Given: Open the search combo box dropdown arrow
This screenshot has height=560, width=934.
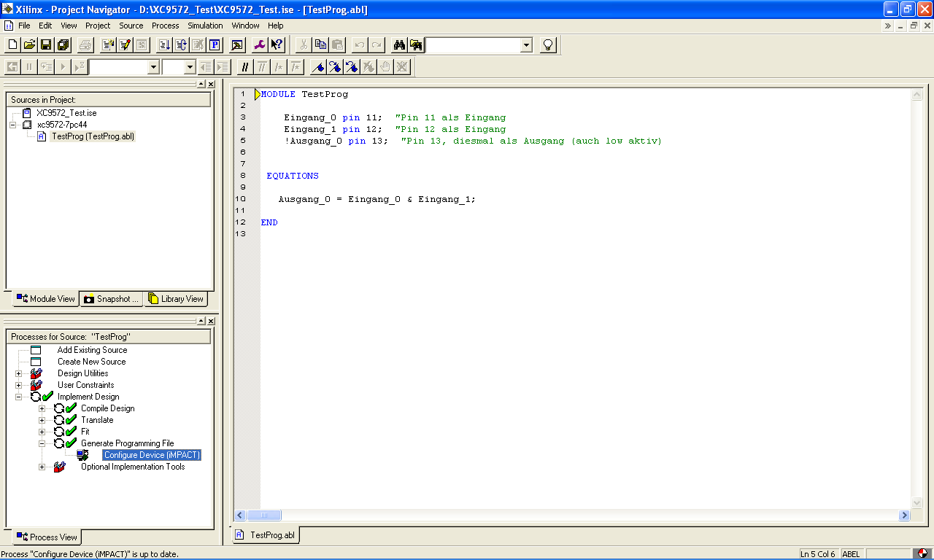Looking at the screenshot, I should 526,45.
